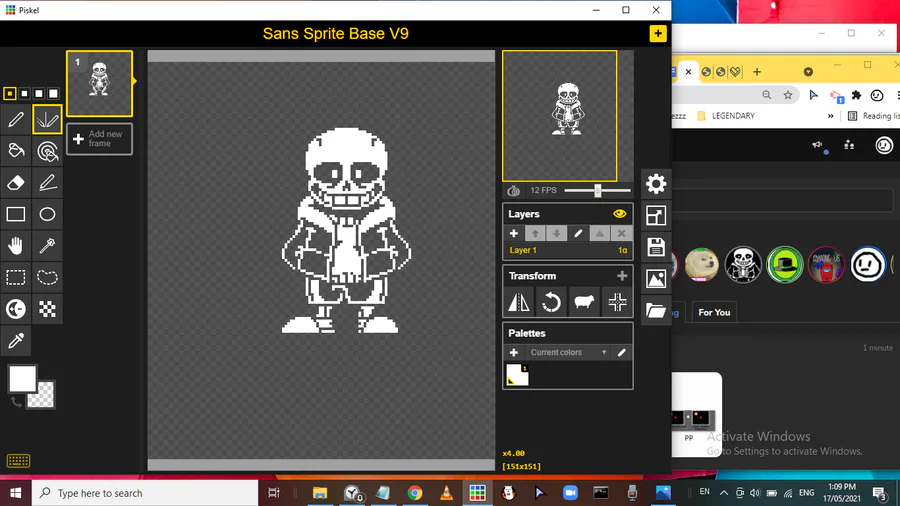The image size is (900, 506).
Task: Open the Current colors palette dropdown
Action: tap(568, 352)
